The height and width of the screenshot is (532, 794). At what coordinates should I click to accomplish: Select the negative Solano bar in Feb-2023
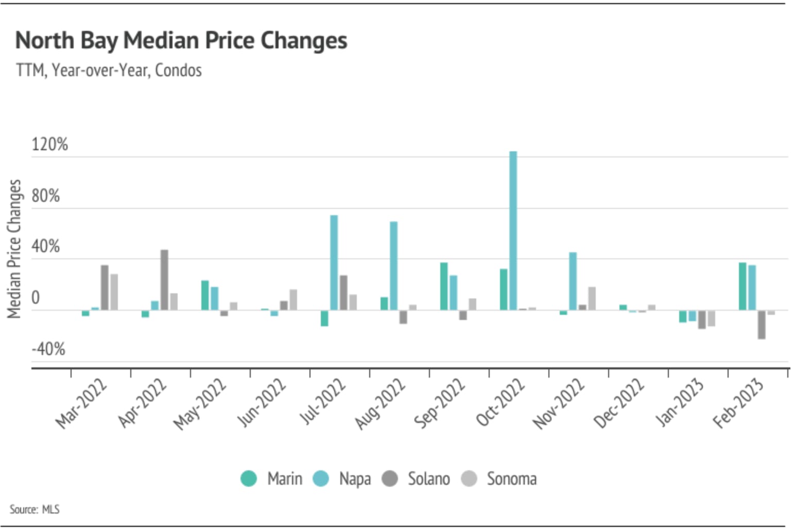click(x=762, y=324)
